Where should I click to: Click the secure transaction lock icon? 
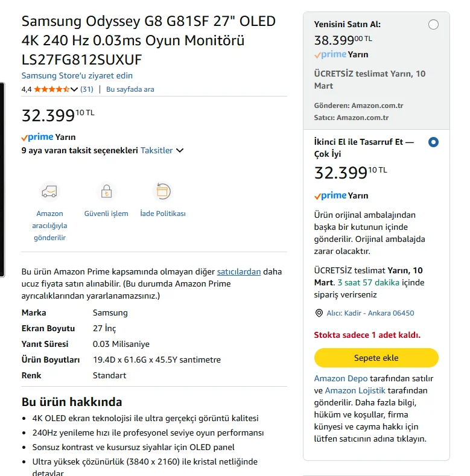[x=106, y=192]
